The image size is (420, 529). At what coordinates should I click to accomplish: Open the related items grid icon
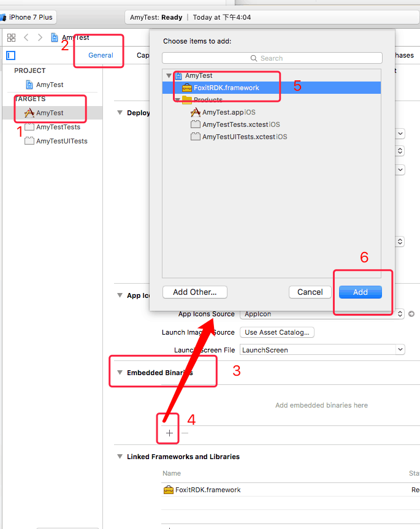coord(12,37)
